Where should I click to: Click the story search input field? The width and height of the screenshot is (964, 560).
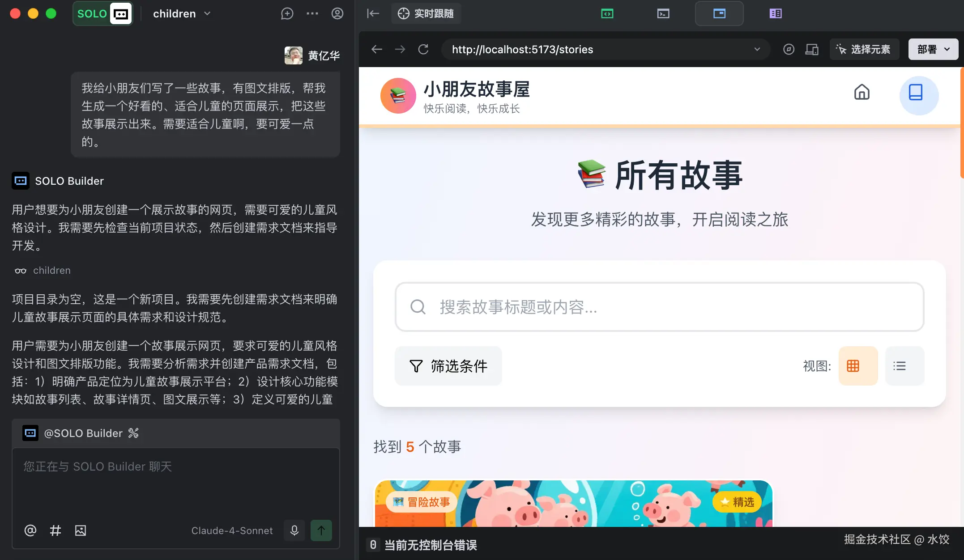point(658,307)
